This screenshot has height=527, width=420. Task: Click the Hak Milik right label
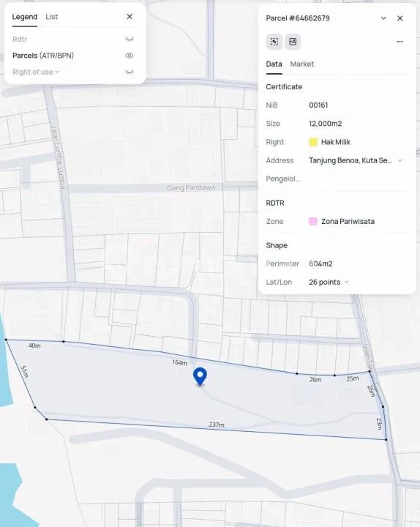coord(335,142)
